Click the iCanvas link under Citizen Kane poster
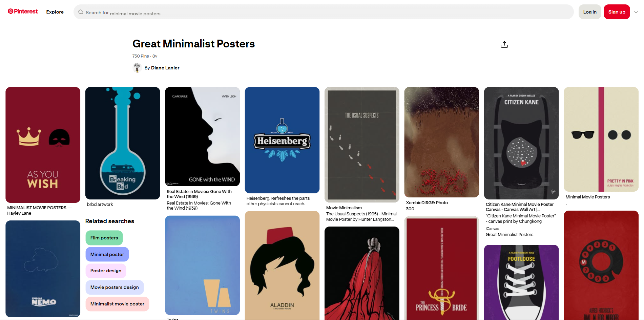Screen dimensions: 644x320 [x=492, y=229]
